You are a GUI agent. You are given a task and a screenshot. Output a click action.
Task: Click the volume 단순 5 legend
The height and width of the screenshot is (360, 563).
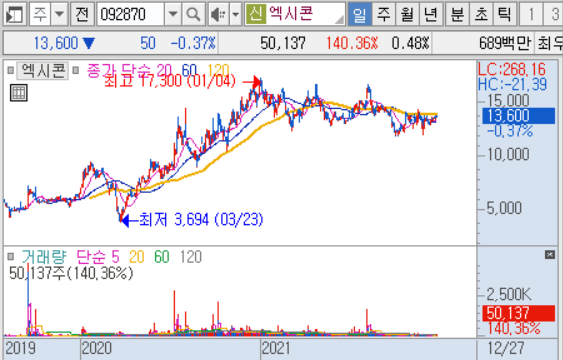click(98, 257)
